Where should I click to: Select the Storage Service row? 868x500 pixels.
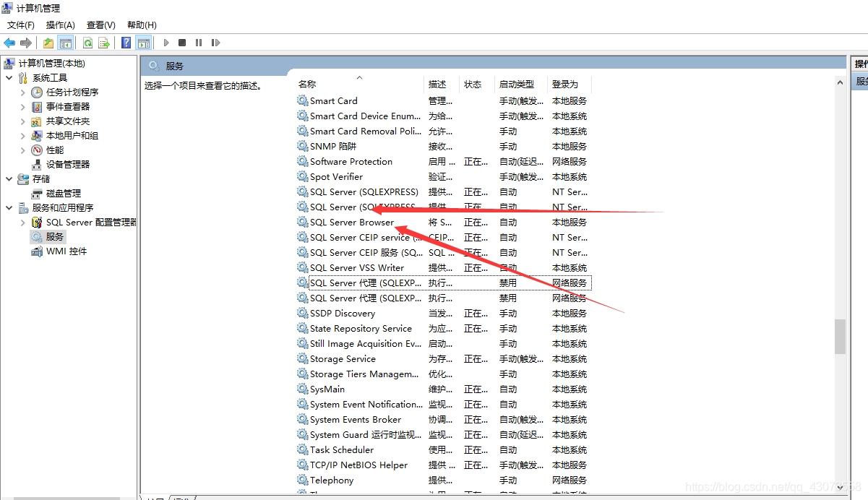[444, 358]
